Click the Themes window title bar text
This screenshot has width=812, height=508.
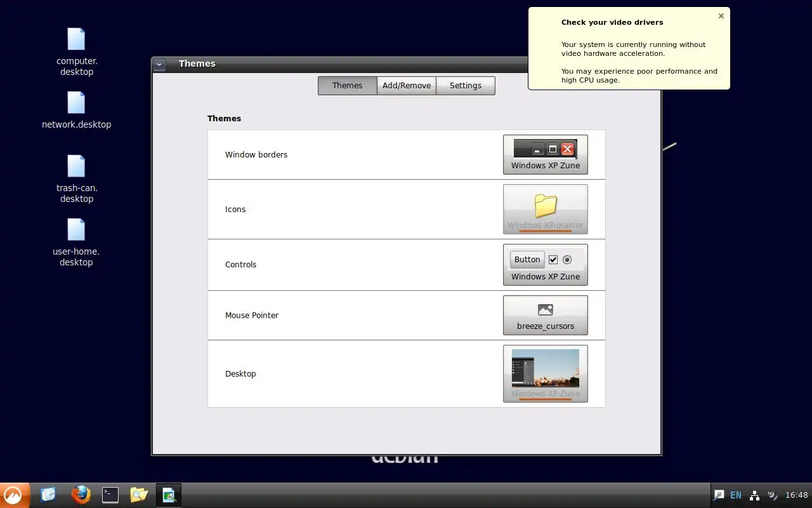coord(197,63)
